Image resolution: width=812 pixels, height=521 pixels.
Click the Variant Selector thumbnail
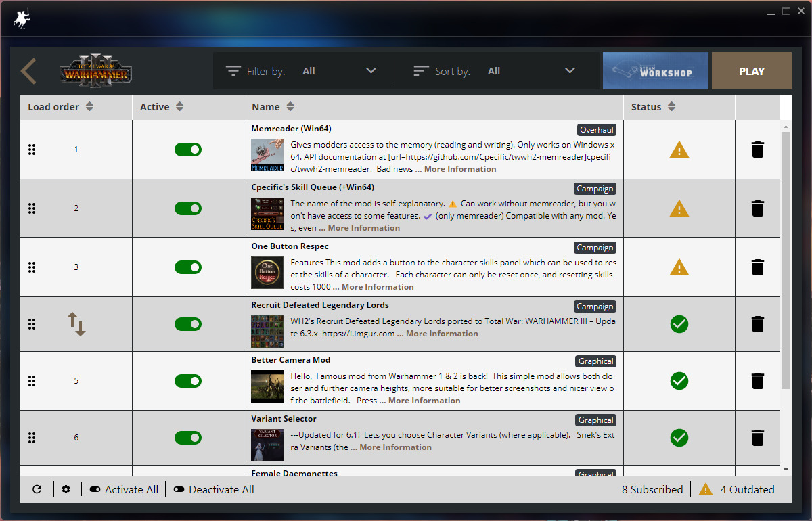(267, 445)
